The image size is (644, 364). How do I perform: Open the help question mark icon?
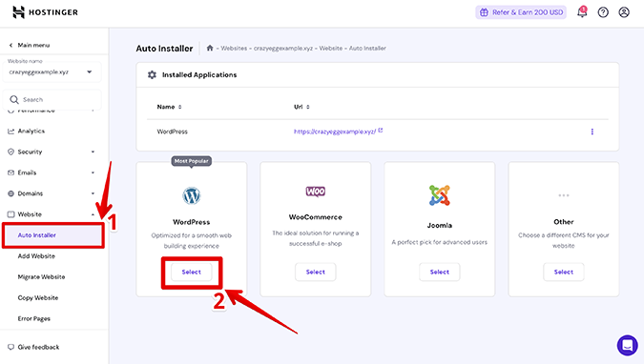click(x=603, y=12)
